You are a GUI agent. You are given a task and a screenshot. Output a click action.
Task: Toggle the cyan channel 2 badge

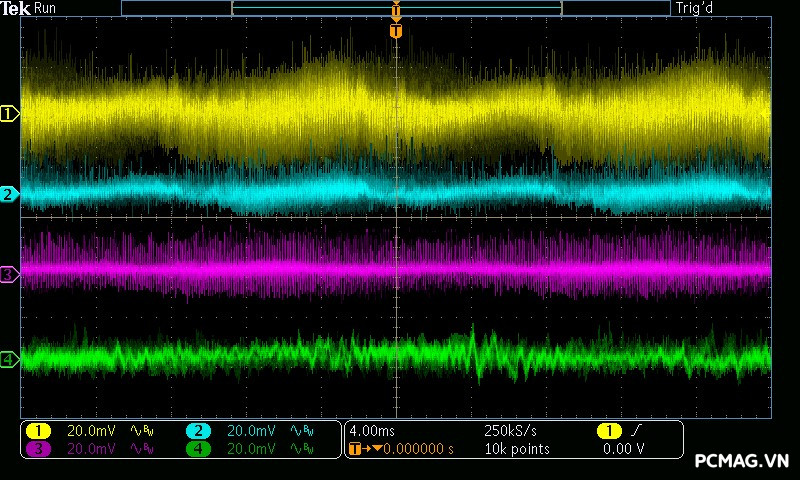[x=199, y=431]
